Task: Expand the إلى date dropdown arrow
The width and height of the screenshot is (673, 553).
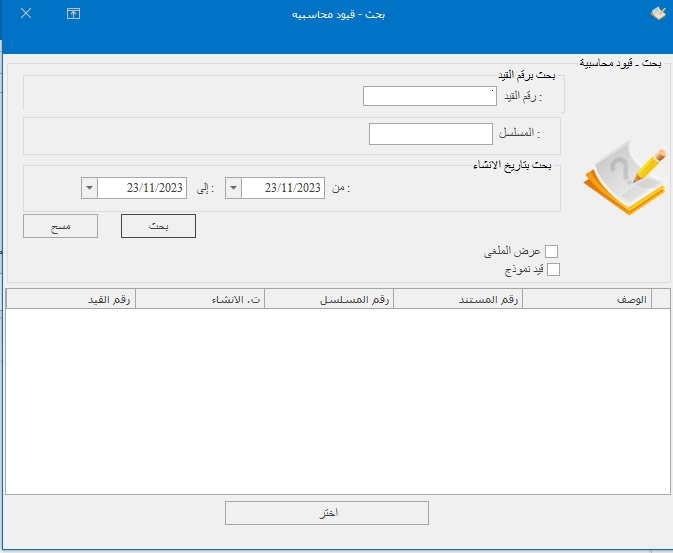Action: [x=89, y=187]
